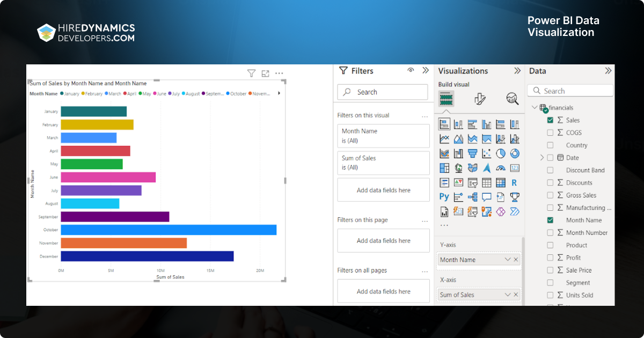Select the stacked bar chart visual
The image size is (644, 338).
click(x=444, y=124)
